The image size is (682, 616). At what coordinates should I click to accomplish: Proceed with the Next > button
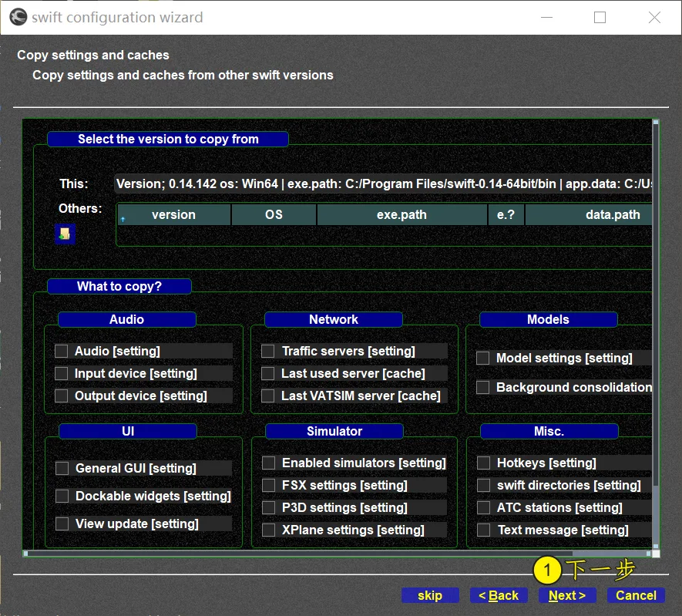(567, 595)
